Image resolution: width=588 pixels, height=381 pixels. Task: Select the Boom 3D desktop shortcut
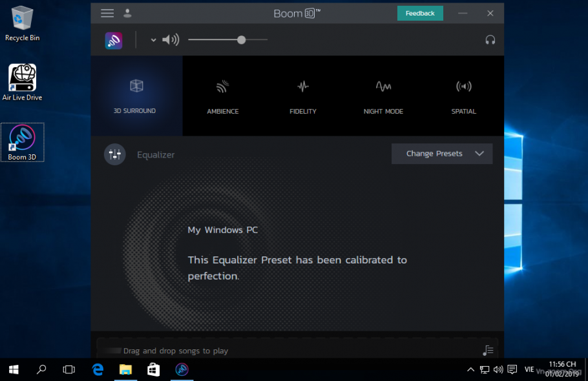(x=22, y=142)
